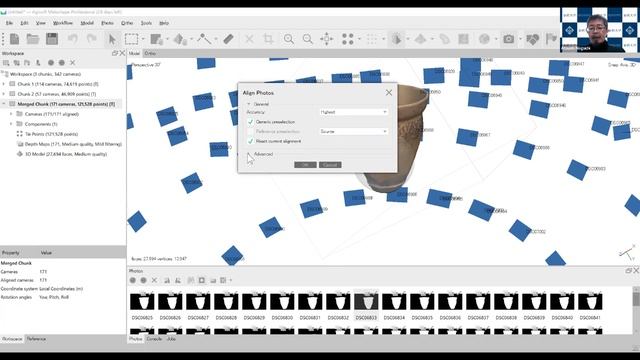Open the Help menu
The width and height of the screenshot is (640, 360).
[164, 23]
